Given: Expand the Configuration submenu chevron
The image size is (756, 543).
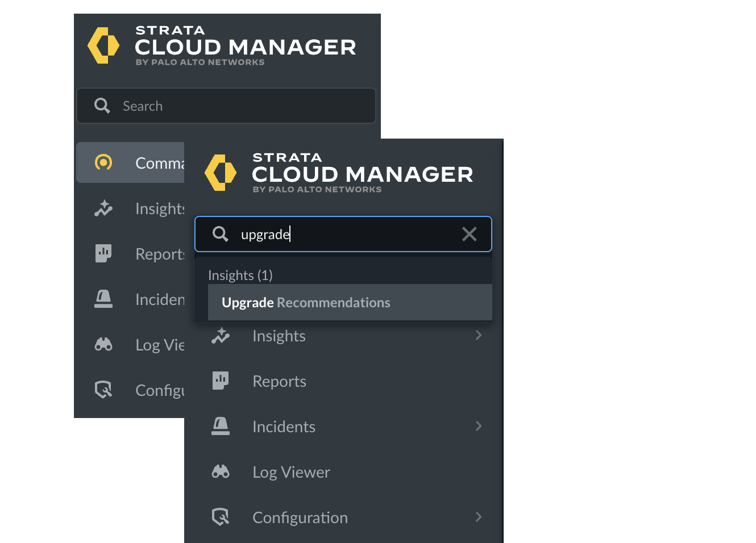Looking at the screenshot, I should tap(479, 517).
